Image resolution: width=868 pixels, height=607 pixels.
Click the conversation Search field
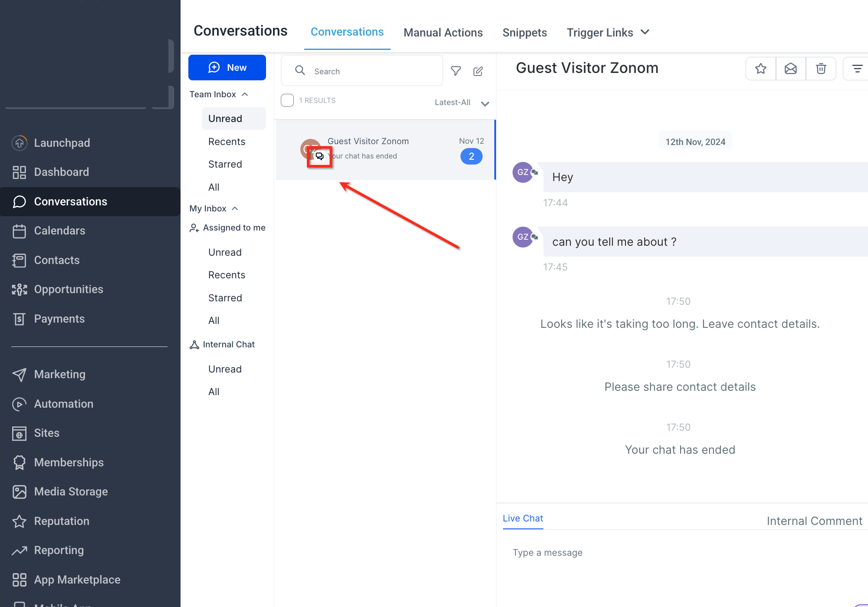[x=362, y=71]
